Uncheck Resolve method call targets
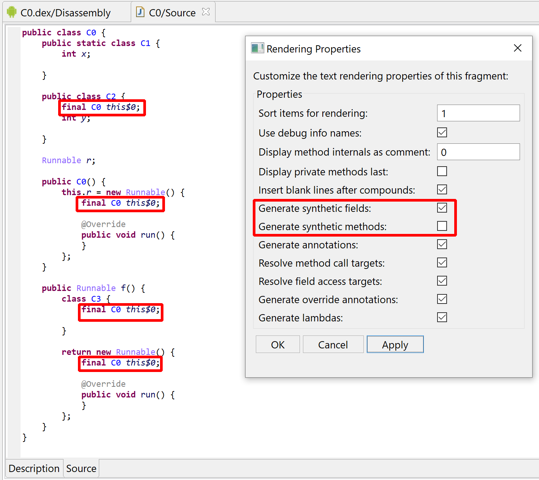The height and width of the screenshot is (480, 539). (x=442, y=263)
